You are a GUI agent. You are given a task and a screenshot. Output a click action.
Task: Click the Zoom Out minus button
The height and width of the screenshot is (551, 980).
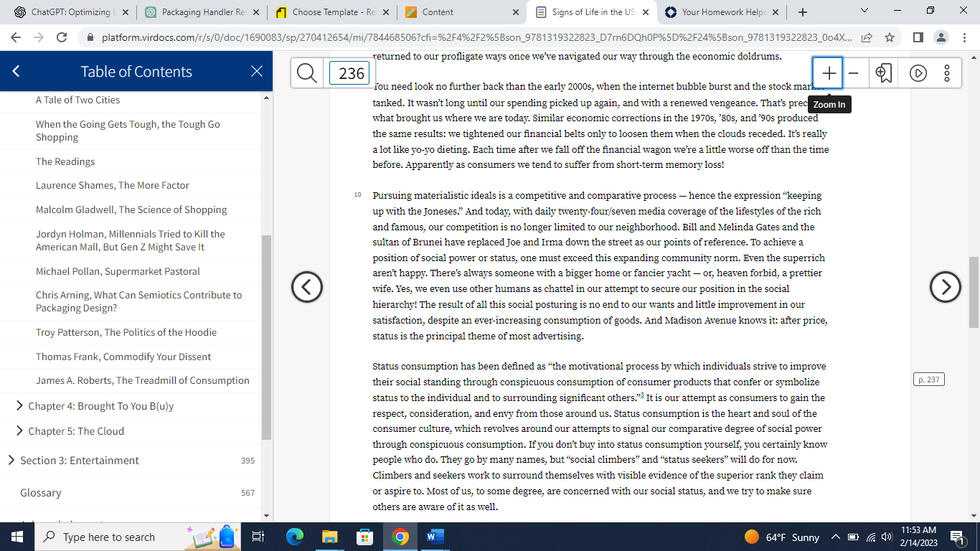853,73
